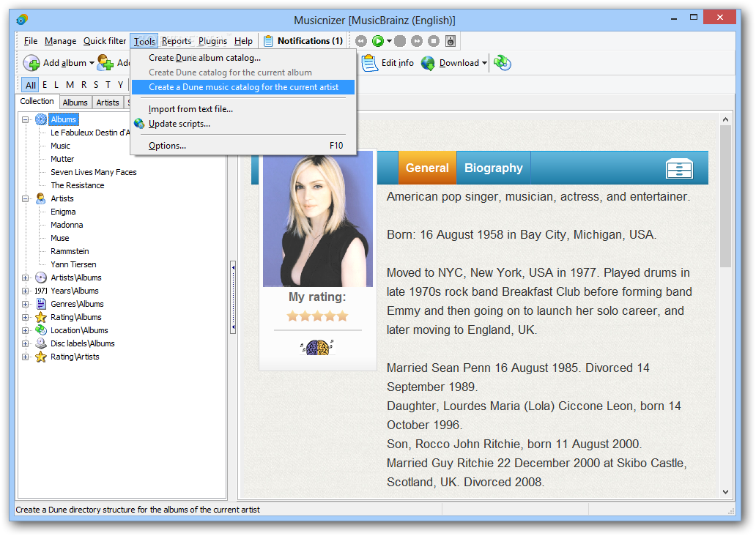
Task: Expand the Rating\Albums node
Action: pyautogui.click(x=25, y=317)
